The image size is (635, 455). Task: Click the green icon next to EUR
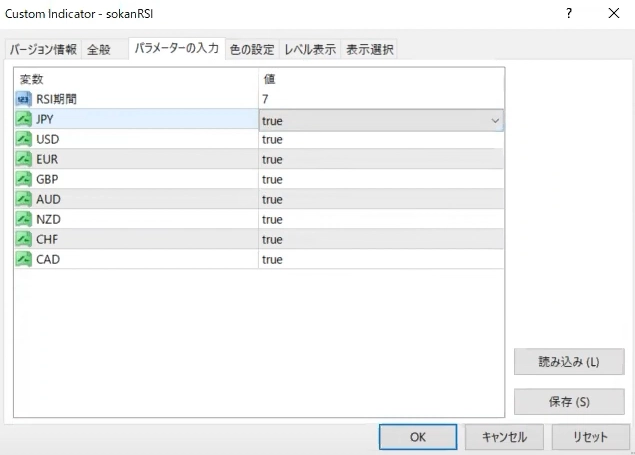point(23,159)
